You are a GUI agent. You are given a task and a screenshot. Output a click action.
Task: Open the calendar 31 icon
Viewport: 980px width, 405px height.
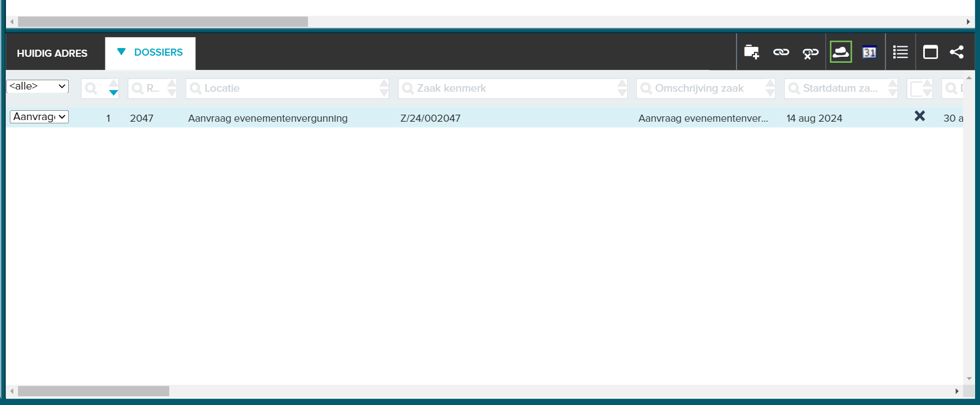870,52
